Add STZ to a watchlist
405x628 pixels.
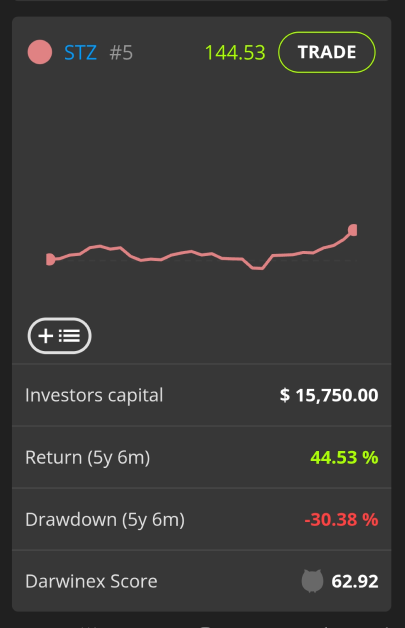point(59,336)
